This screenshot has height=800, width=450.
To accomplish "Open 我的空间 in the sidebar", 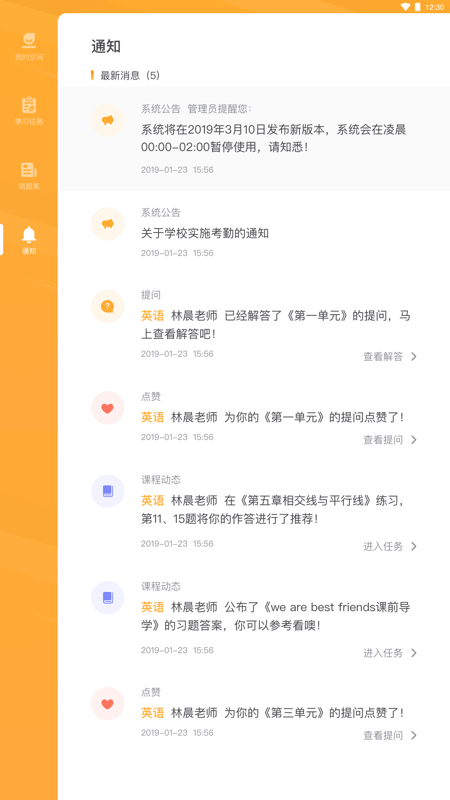I will [29, 47].
